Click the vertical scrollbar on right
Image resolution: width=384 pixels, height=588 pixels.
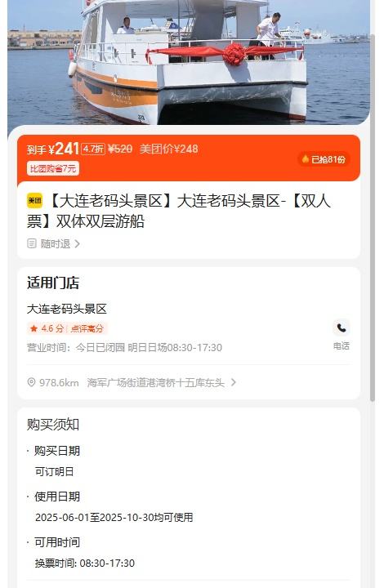373,217
